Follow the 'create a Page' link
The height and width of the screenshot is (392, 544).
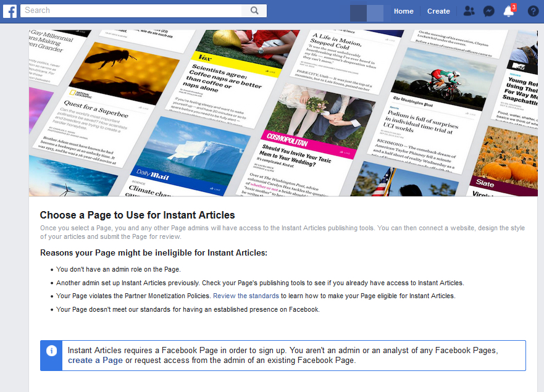pos(95,361)
